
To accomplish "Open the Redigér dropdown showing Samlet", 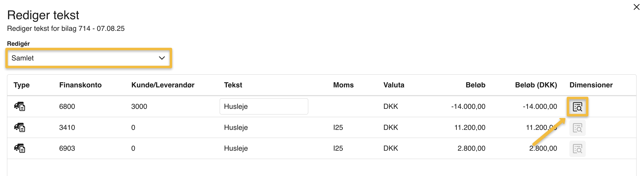I will 89,58.
